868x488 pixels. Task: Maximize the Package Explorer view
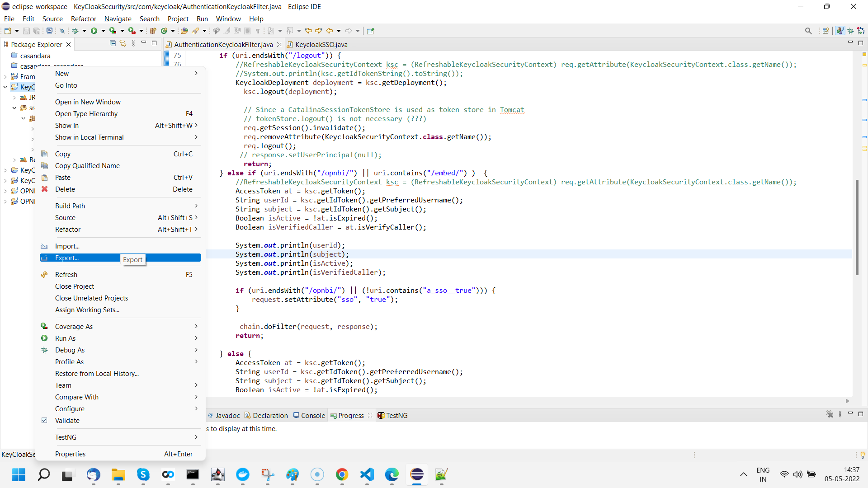coord(154,43)
